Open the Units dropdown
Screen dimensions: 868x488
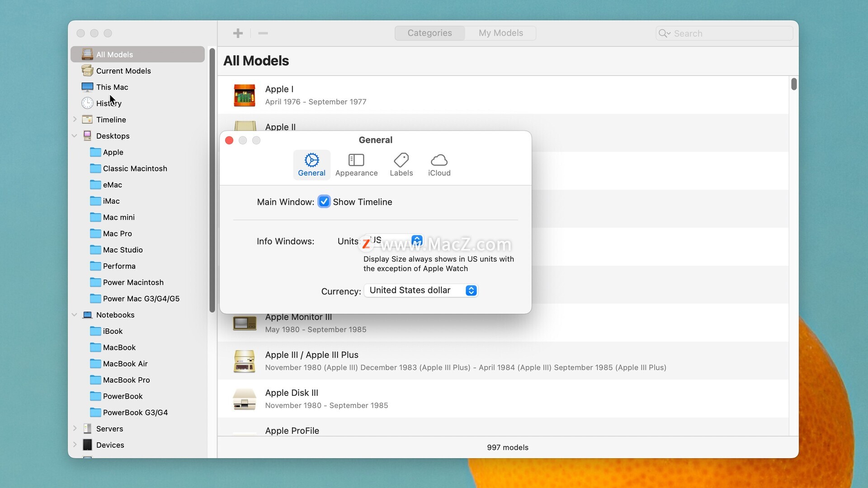pos(395,240)
